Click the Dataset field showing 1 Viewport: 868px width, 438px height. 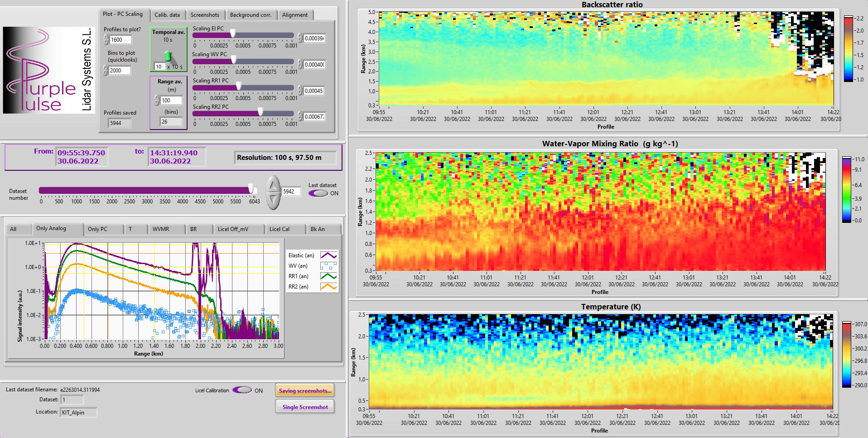[72, 400]
